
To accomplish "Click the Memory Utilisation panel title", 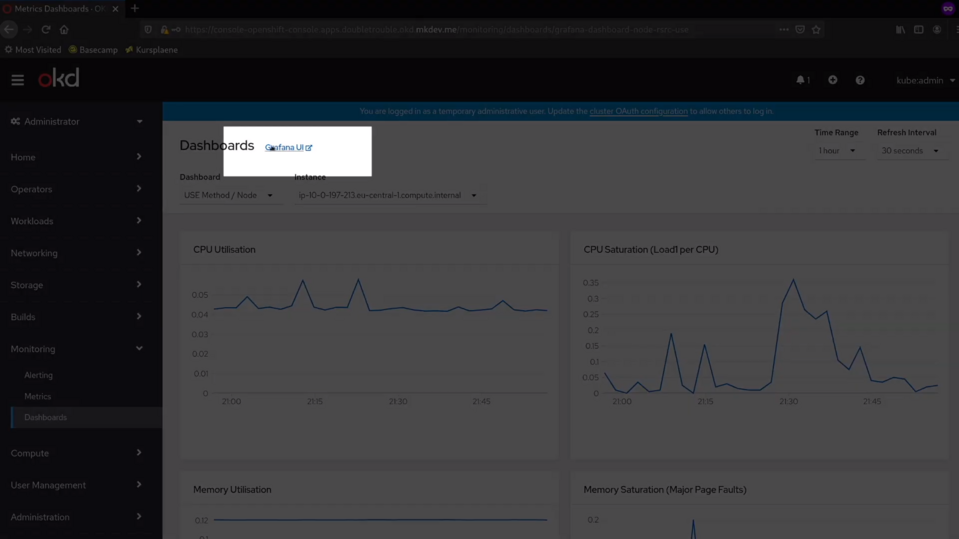I will pos(232,489).
